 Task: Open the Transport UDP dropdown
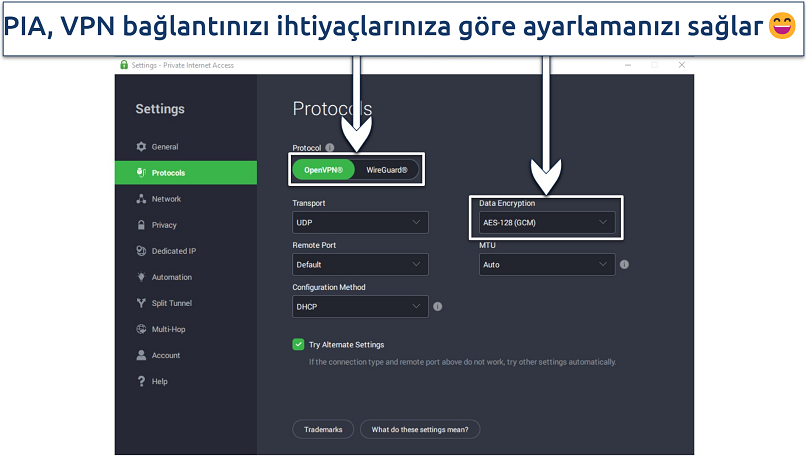[x=360, y=222]
